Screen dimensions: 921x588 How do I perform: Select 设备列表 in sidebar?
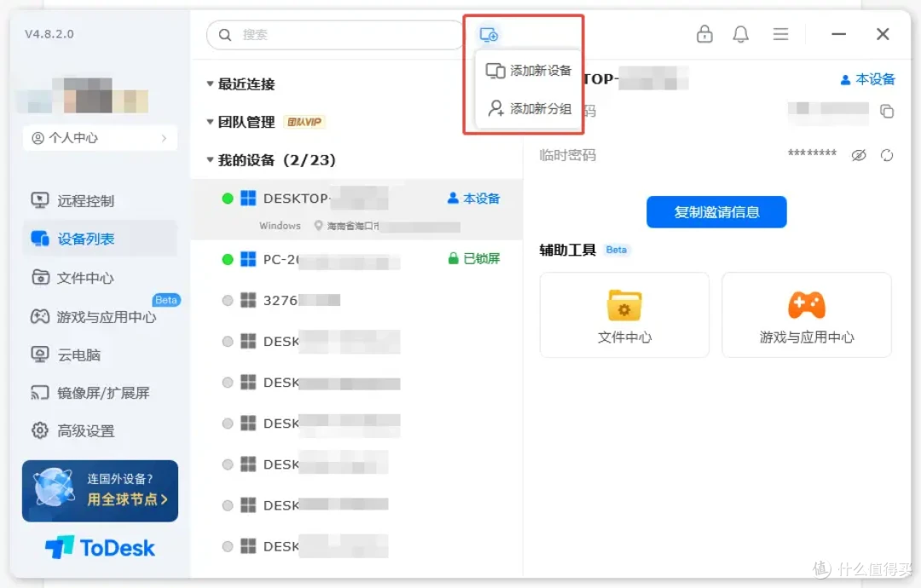point(100,239)
